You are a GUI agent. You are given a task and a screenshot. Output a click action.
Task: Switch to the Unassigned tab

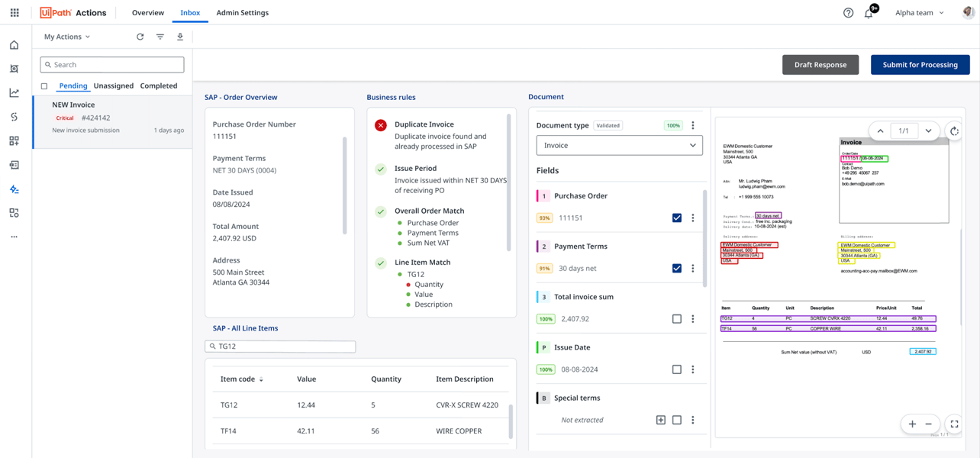[x=114, y=86]
